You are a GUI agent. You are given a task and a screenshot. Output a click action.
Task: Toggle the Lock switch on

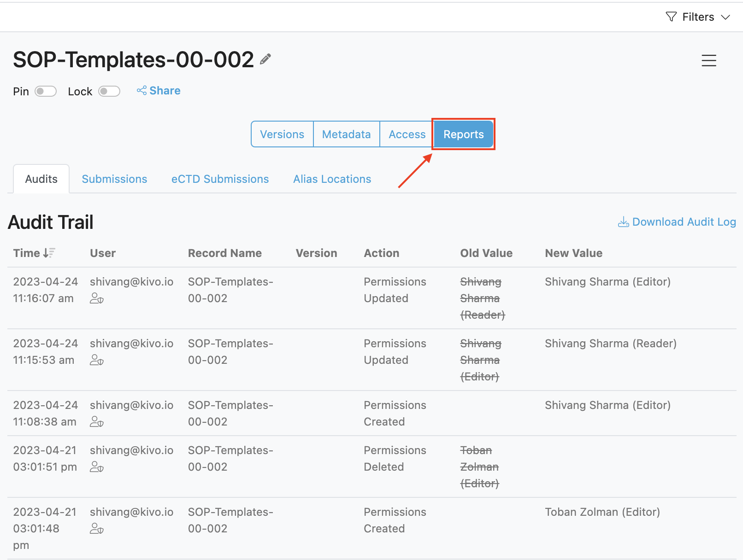(109, 91)
